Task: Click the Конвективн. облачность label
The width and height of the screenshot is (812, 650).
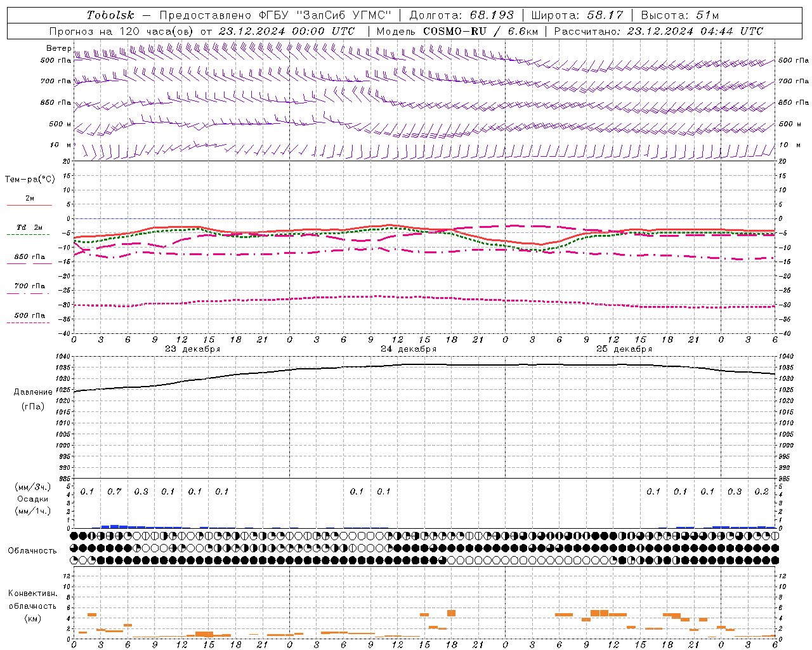Action: coord(32,600)
